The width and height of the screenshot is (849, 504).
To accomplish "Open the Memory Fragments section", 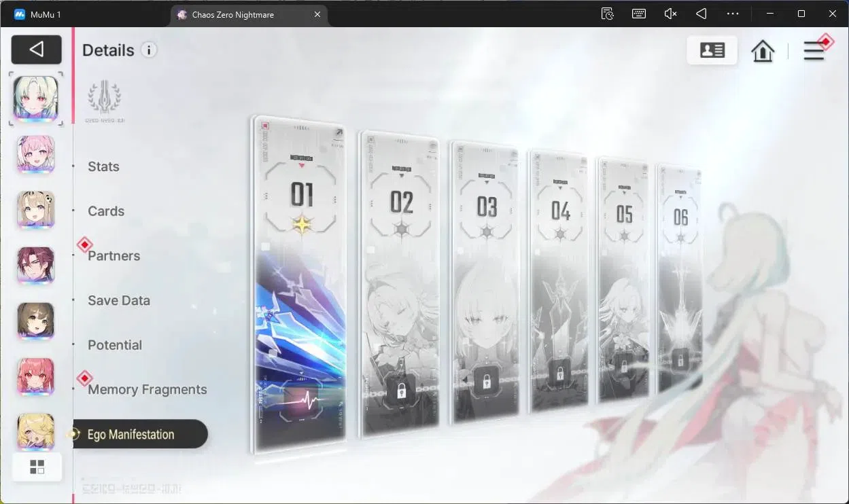I will (x=148, y=390).
